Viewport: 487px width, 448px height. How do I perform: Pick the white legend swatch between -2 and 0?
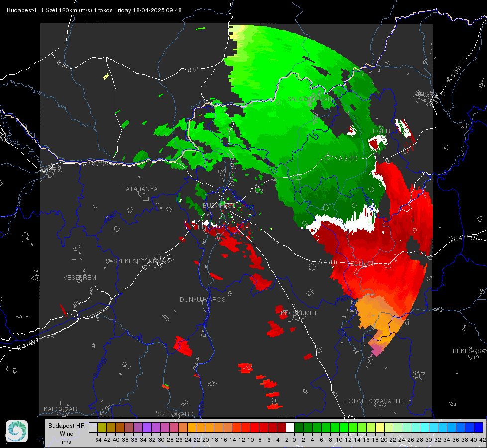coord(290,428)
